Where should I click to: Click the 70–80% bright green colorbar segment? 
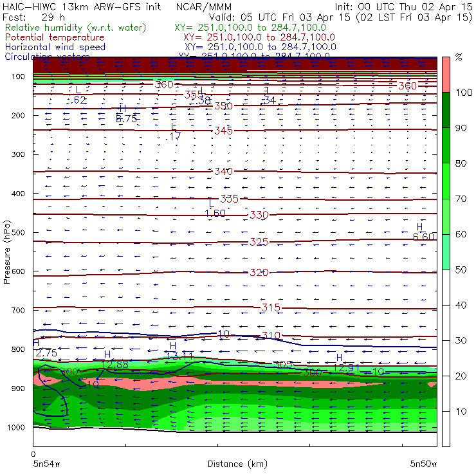(446, 181)
